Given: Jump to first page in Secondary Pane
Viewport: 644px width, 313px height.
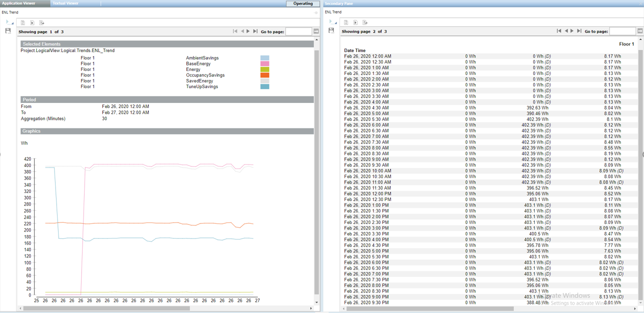Looking at the screenshot, I should click(559, 31).
